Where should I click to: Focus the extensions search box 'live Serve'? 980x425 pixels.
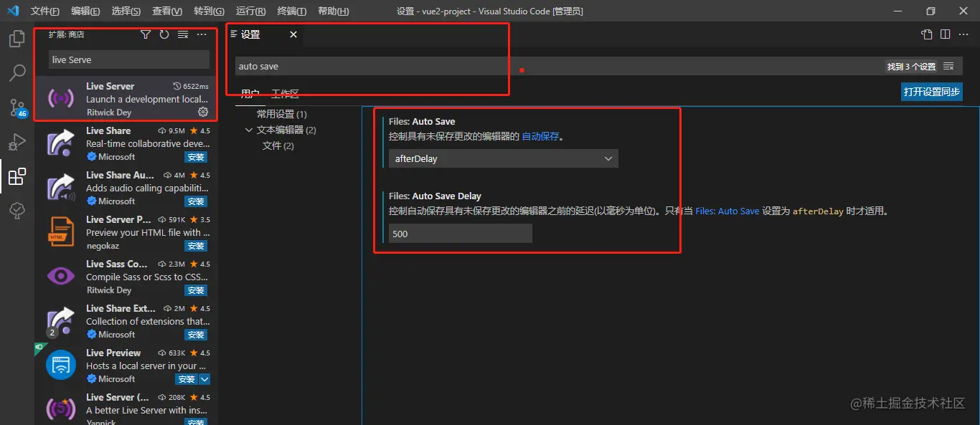(129, 59)
